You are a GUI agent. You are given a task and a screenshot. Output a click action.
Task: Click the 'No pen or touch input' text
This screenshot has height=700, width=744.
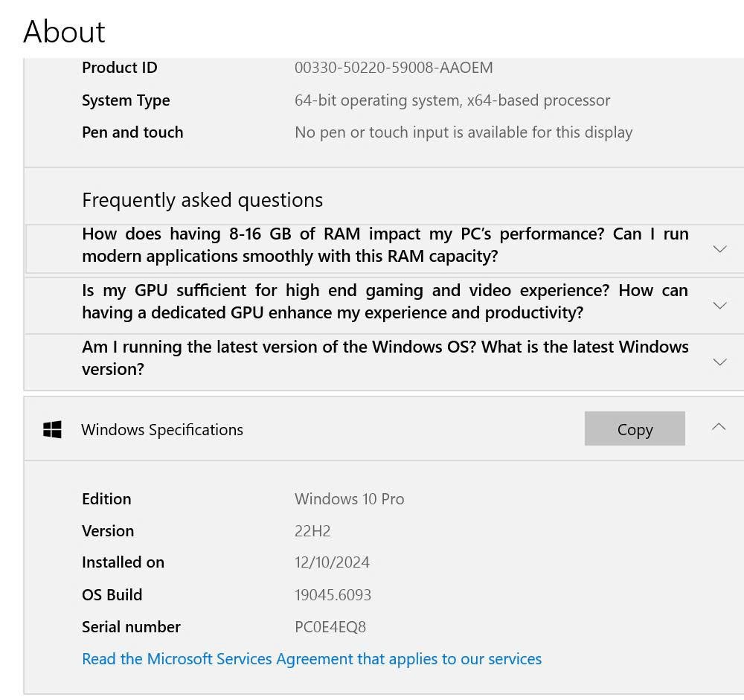click(x=464, y=132)
